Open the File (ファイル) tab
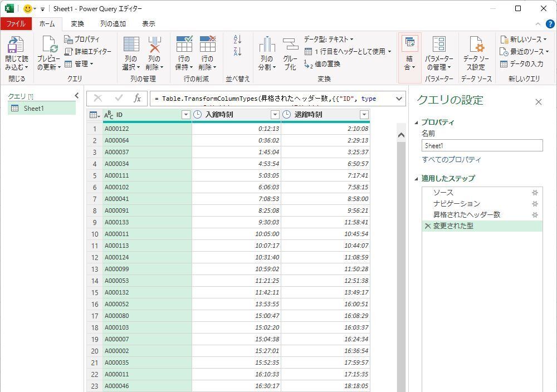 click(x=16, y=24)
